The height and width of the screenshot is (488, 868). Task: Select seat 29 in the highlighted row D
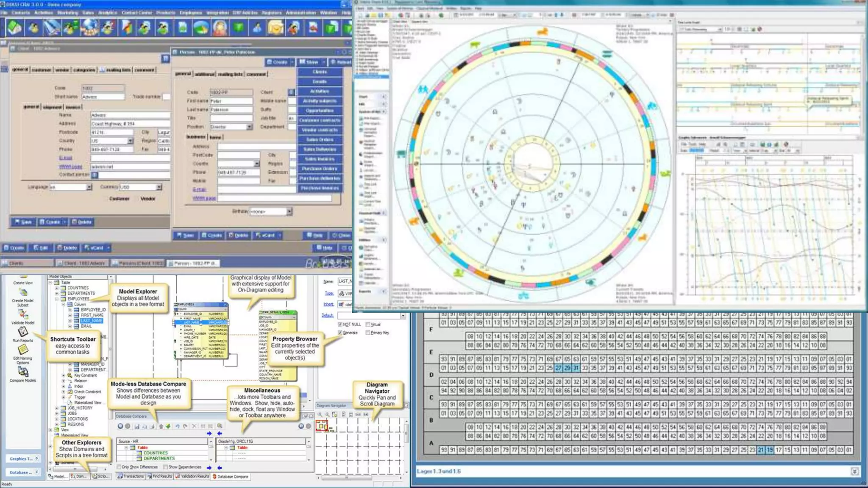click(567, 368)
